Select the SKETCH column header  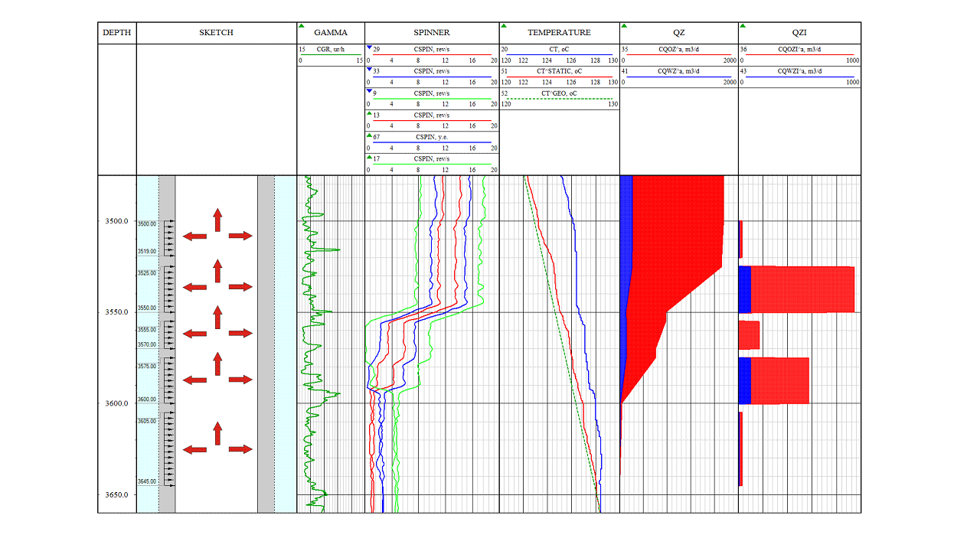pyautogui.click(x=216, y=33)
